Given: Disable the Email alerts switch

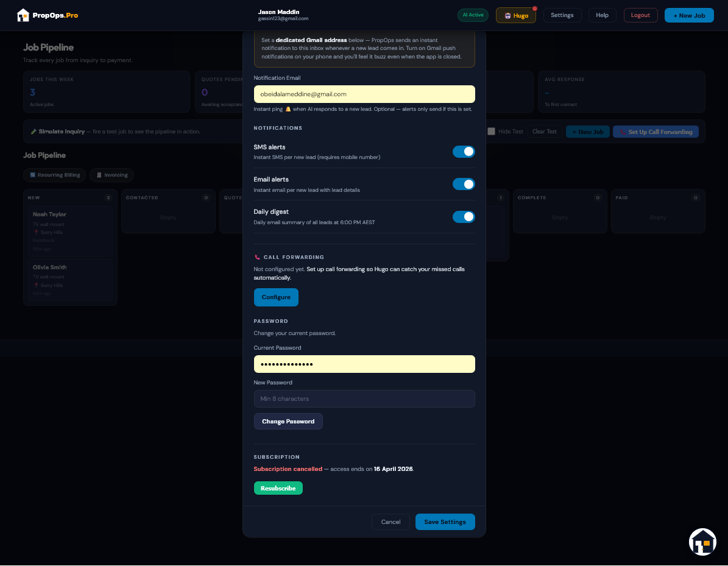Looking at the screenshot, I should (x=464, y=185).
